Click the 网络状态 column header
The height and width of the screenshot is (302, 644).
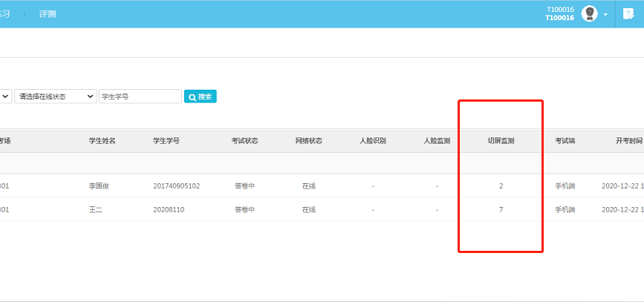308,141
